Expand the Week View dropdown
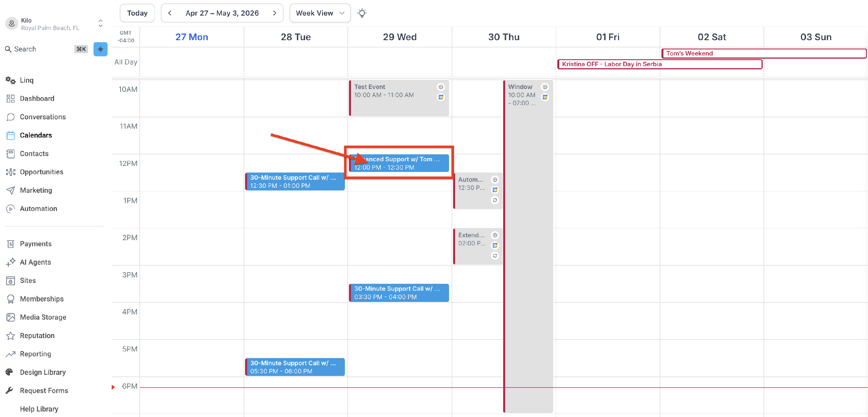The image size is (868, 417). (320, 13)
